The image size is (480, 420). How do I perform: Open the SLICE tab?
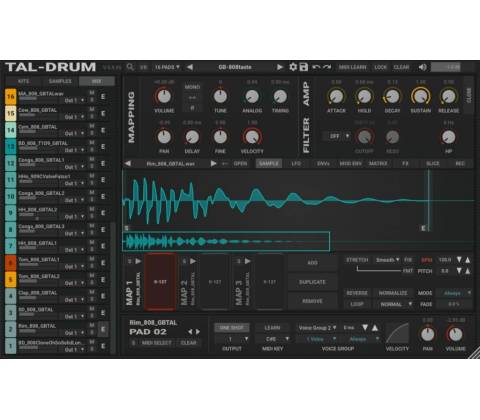[x=433, y=164]
